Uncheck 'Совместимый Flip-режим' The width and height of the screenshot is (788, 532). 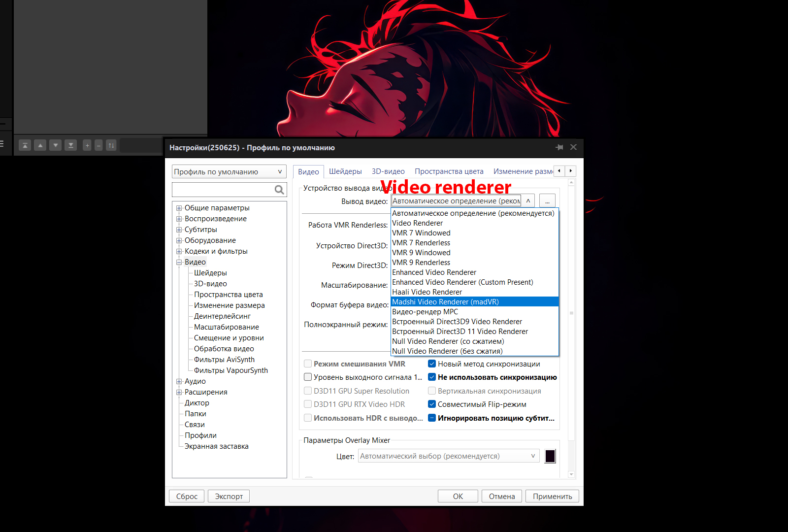[432, 404]
